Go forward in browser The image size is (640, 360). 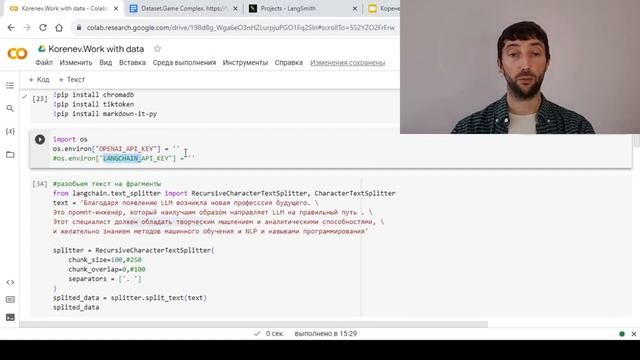pyautogui.click(x=27, y=27)
